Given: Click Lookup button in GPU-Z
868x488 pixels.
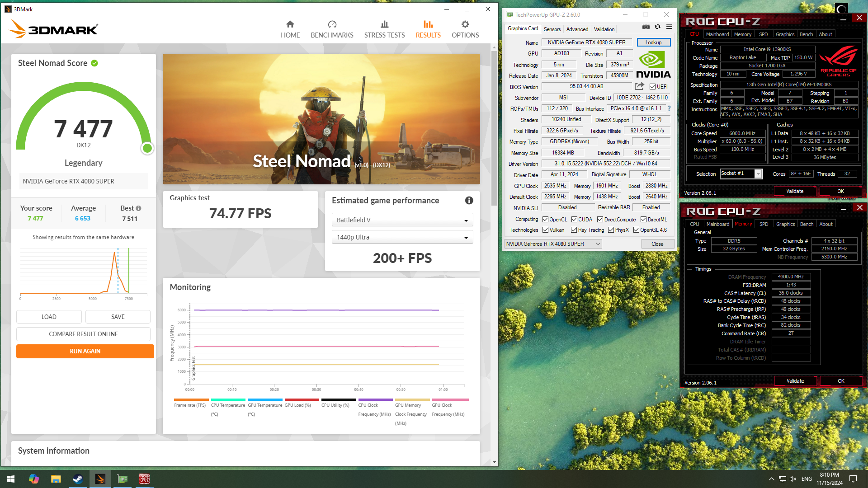Looking at the screenshot, I should [x=653, y=42].
